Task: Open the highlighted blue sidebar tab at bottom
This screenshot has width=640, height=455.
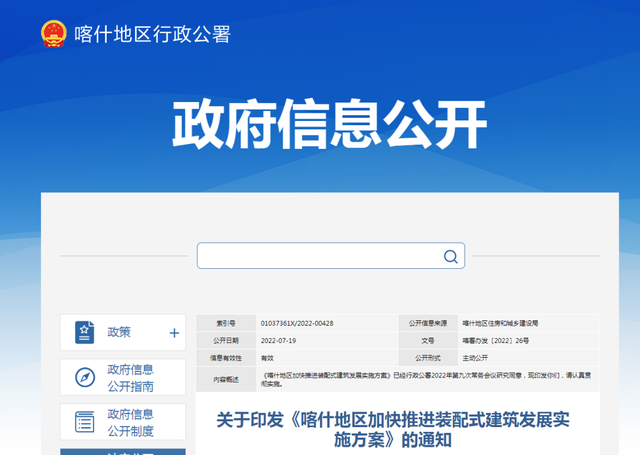Action: click(x=123, y=452)
